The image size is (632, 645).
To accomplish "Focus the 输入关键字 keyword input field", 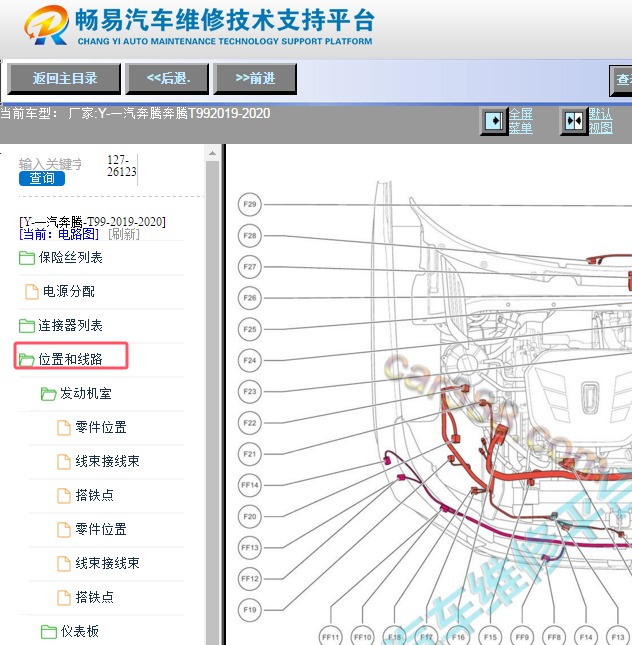I will [x=50, y=164].
